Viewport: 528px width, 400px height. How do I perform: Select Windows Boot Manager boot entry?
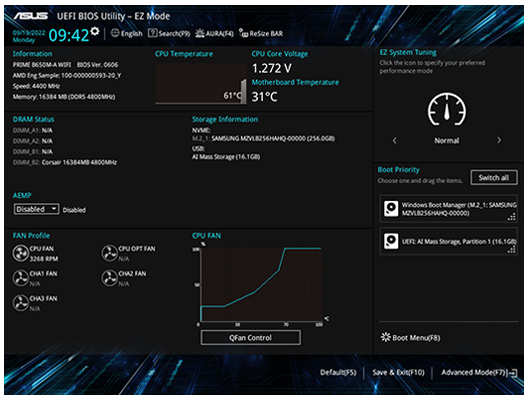click(x=449, y=209)
